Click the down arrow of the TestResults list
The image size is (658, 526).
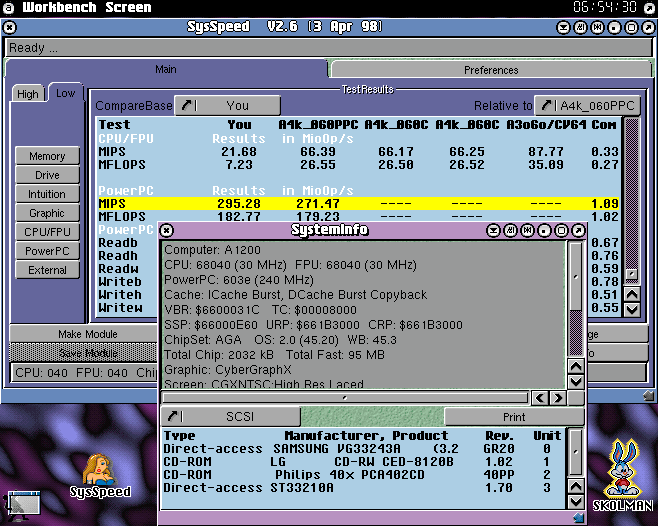point(632,310)
